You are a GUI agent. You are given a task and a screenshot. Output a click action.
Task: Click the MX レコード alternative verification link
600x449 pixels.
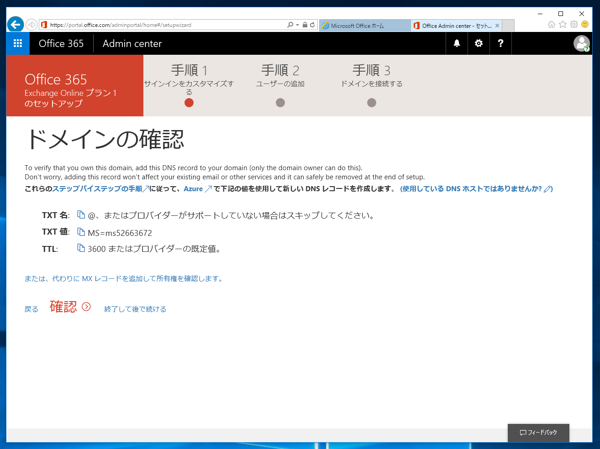[124, 279]
